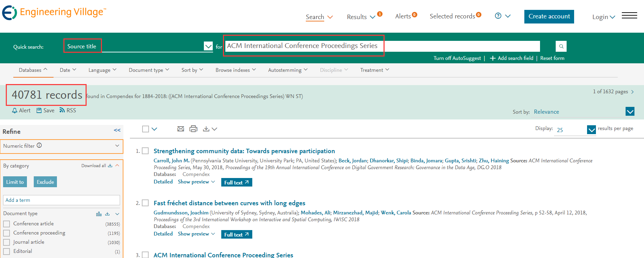Expand the Numeric filter section

[117, 146]
